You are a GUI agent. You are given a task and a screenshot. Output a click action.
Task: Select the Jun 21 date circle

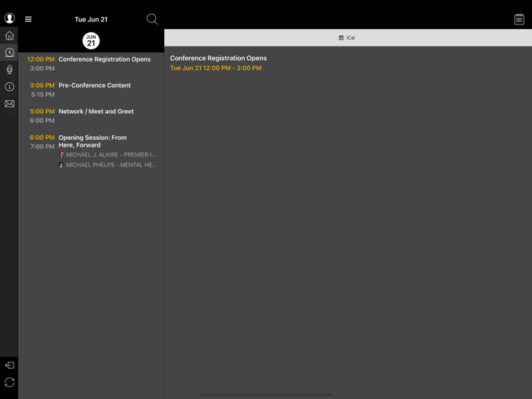coord(91,41)
